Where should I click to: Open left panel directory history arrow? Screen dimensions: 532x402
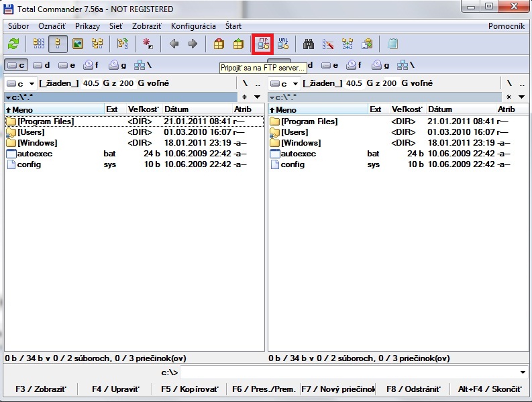coord(257,97)
